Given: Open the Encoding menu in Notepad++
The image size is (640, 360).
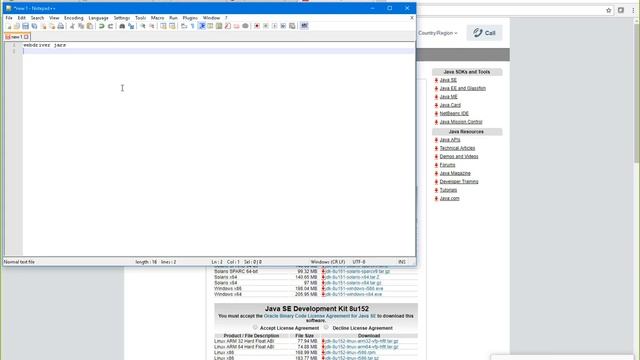Looking at the screenshot, I should [x=73, y=18].
